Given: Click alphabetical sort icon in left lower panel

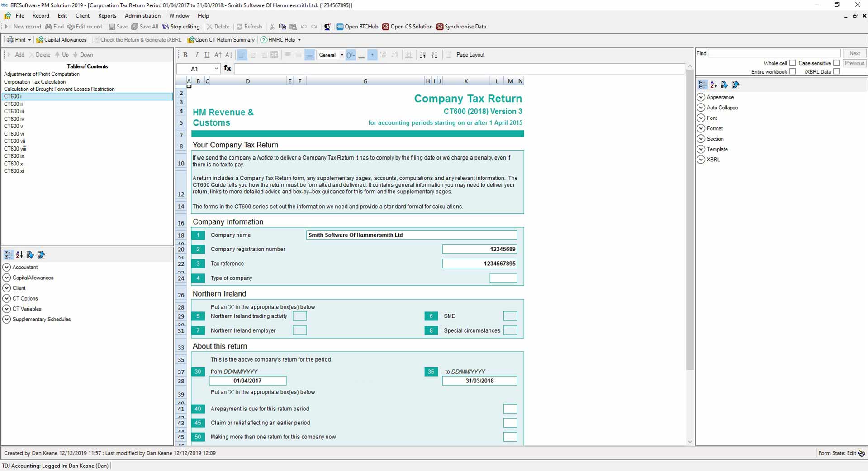Looking at the screenshot, I should [19, 255].
